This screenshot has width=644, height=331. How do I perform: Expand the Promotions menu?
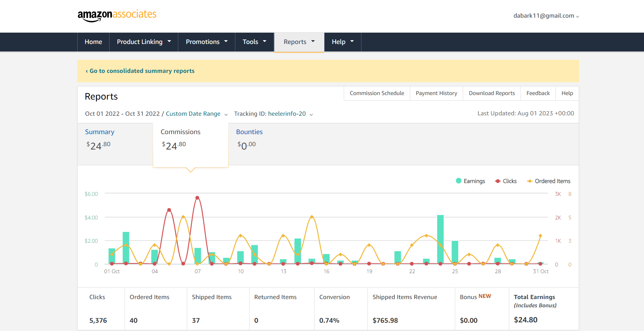pyautogui.click(x=206, y=42)
